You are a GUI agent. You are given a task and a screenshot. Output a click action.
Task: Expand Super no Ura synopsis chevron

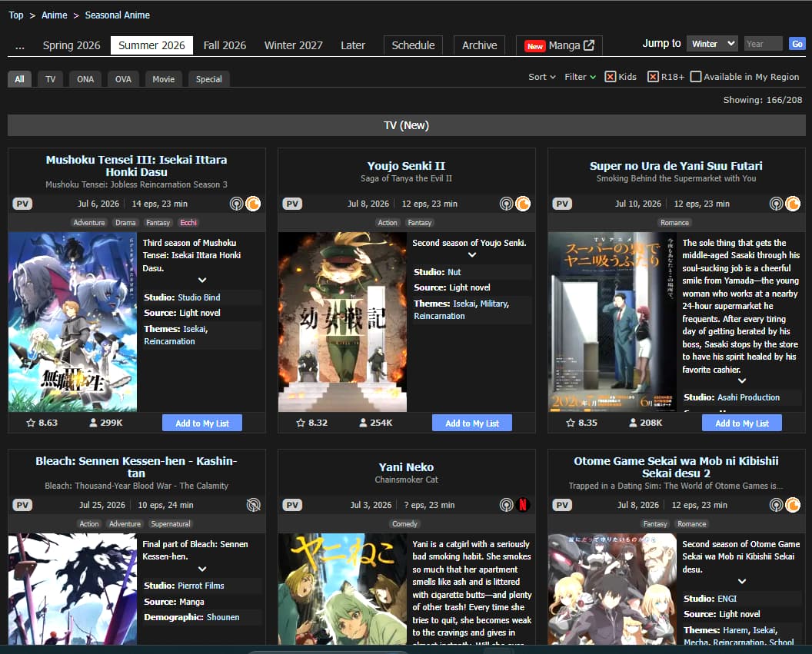click(742, 381)
